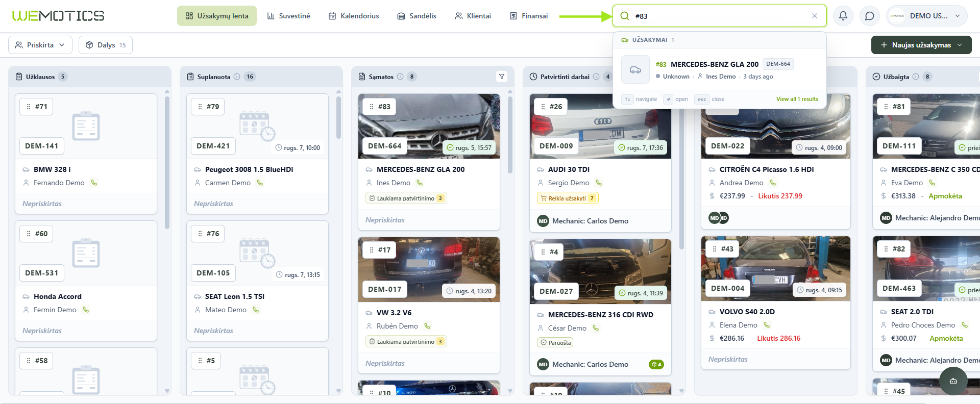Image resolution: width=980 pixels, height=404 pixels.
Task: Select the Finansai tab
Action: [529, 16]
